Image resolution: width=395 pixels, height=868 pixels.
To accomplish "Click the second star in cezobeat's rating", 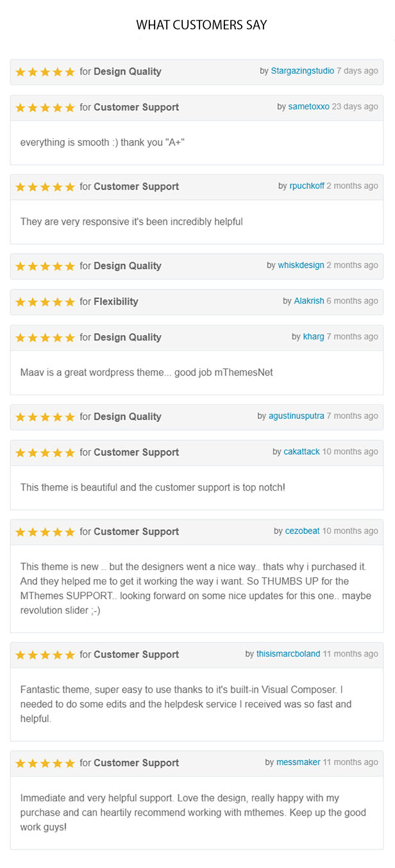I will tap(33, 532).
